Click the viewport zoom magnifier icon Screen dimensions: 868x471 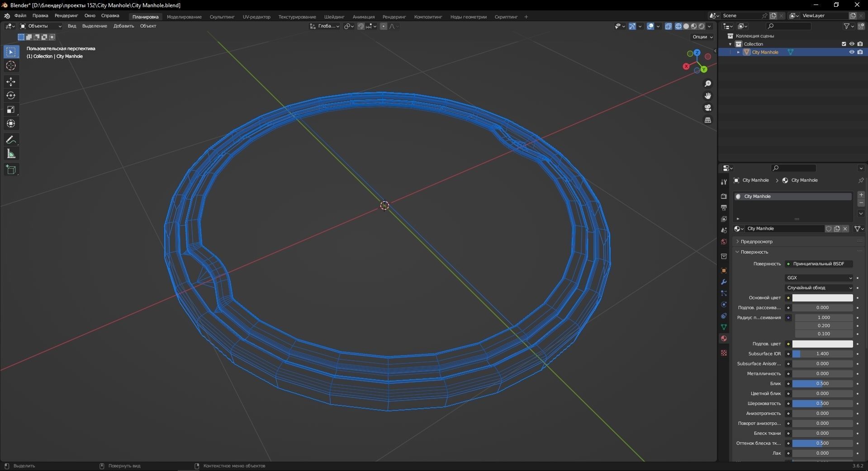click(708, 84)
